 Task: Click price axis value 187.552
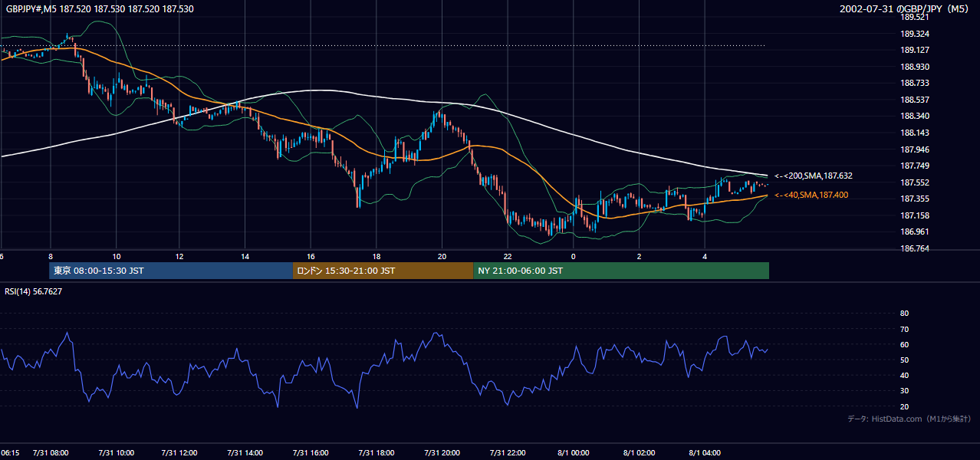(915, 182)
